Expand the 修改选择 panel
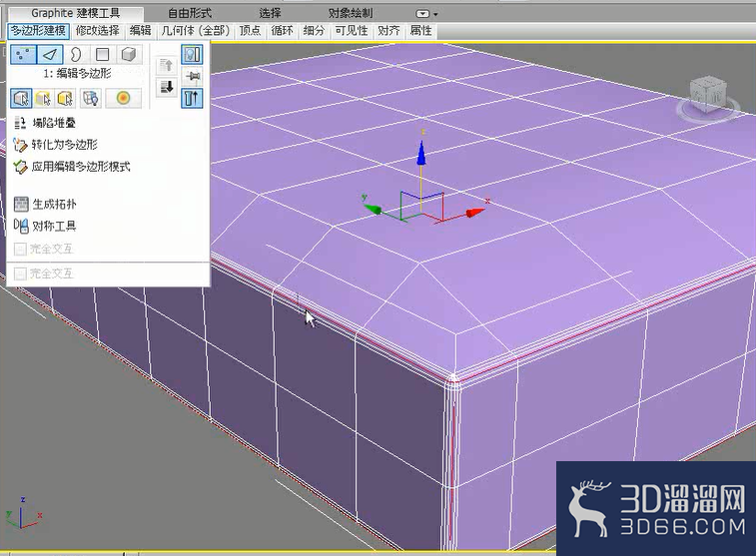Image resolution: width=756 pixels, height=556 pixels. point(98,31)
